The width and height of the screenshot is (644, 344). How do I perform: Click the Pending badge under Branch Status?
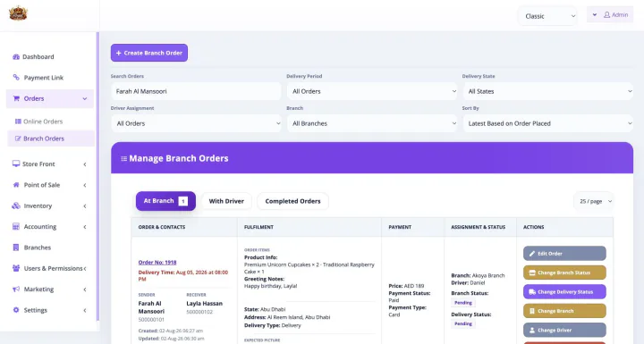coord(463,303)
